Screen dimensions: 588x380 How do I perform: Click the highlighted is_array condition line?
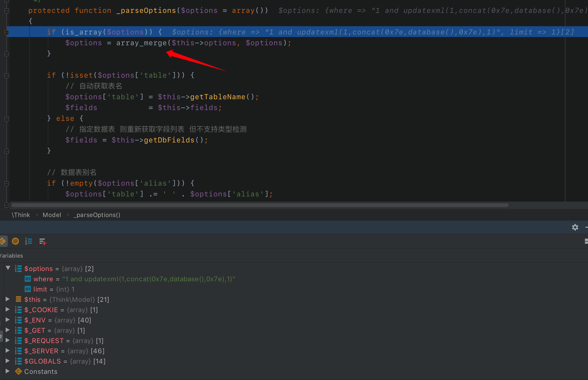pyautogui.click(x=103, y=32)
